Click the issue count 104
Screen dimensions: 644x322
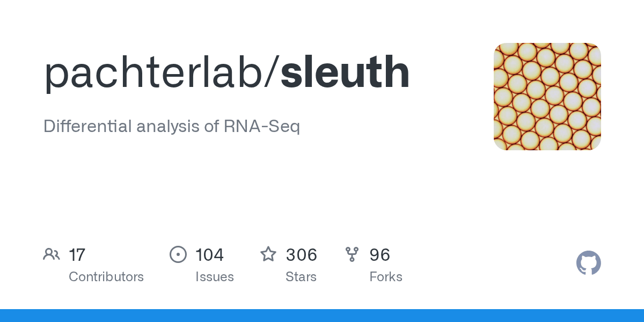click(209, 254)
